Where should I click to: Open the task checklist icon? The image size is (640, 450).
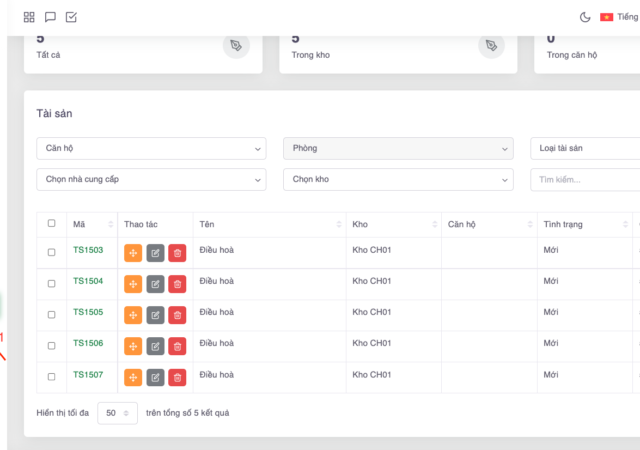pyautogui.click(x=71, y=17)
